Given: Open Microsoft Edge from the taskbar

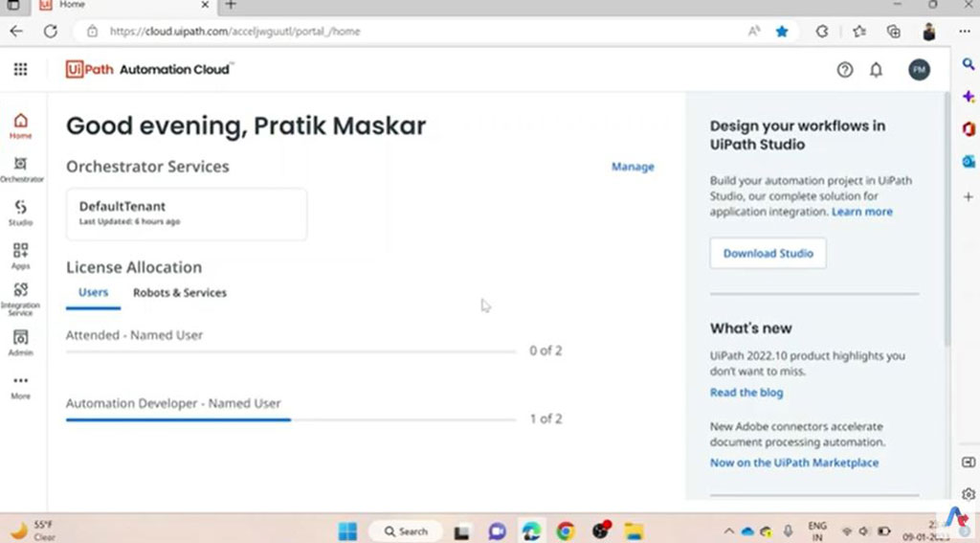Looking at the screenshot, I should [531, 532].
